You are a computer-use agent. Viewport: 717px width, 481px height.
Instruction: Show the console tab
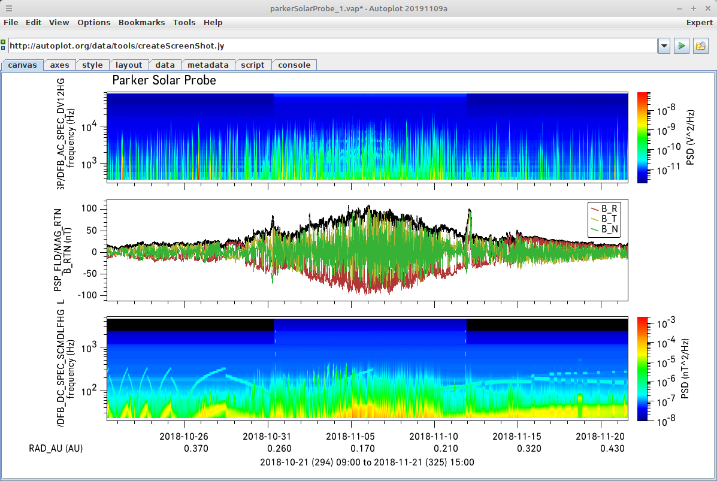294,65
